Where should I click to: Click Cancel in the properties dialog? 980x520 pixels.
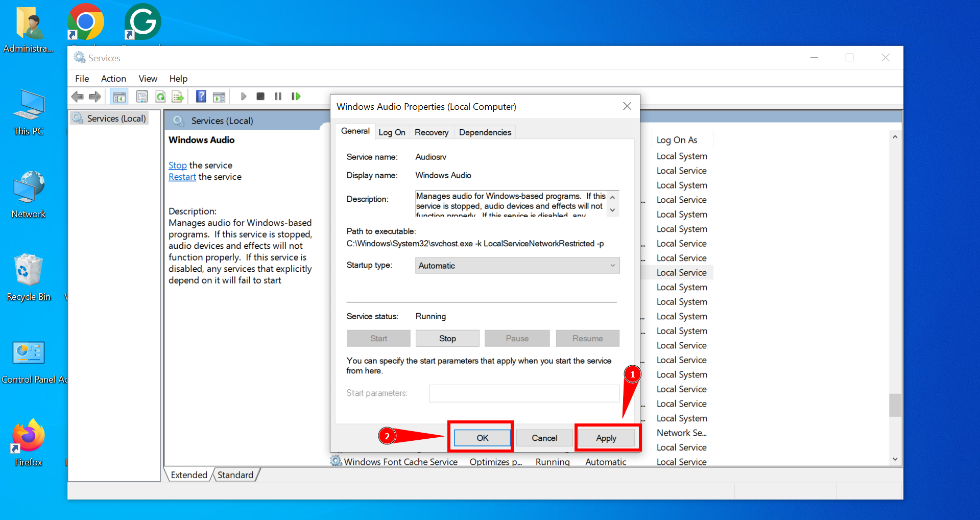tap(544, 438)
